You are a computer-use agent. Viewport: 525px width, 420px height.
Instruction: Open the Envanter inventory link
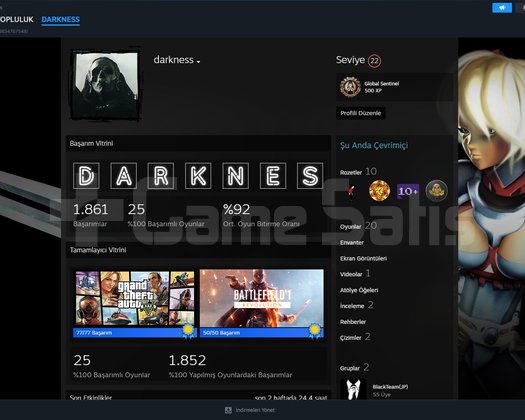pyautogui.click(x=352, y=242)
